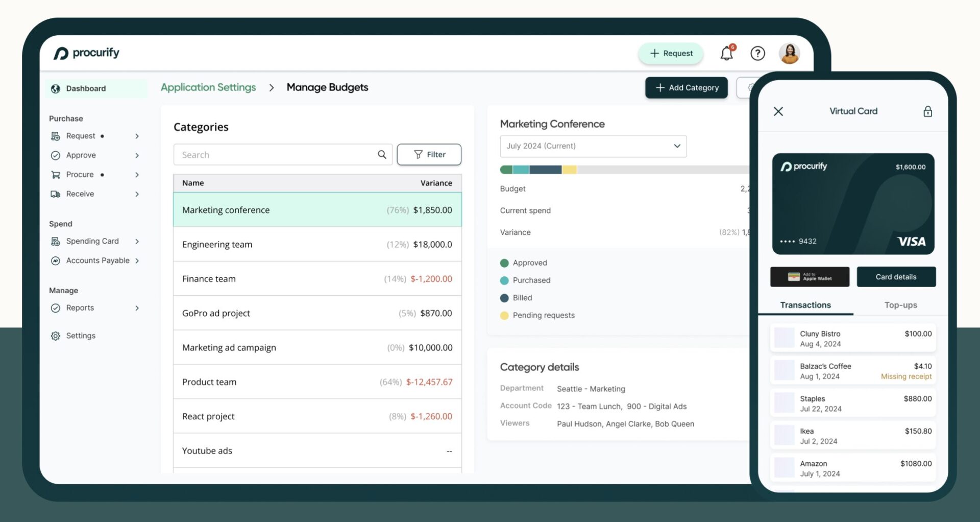The height and width of the screenshot is (522, 980).
Task: Click the Card details button
Action: tap(896, 276)
